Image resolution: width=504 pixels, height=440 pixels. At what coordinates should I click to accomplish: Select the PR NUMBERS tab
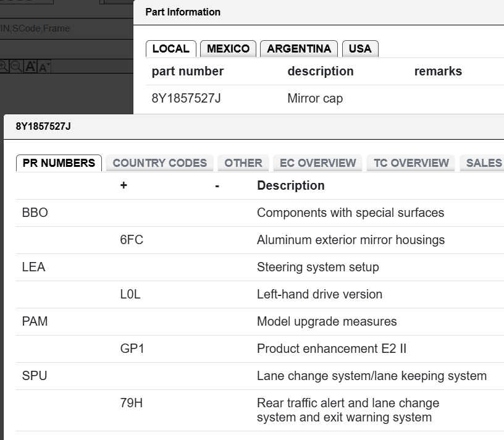pyautogui.click(x=59, y=163)
